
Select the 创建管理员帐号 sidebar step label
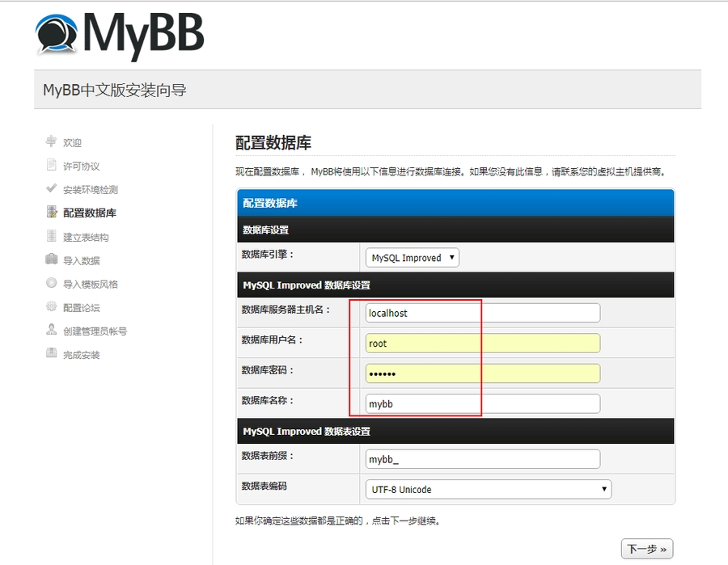pyautogui.click(x=95, y=331)
